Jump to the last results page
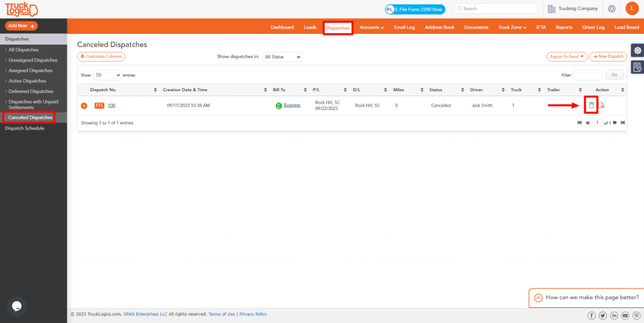 [x=623, y=123]
